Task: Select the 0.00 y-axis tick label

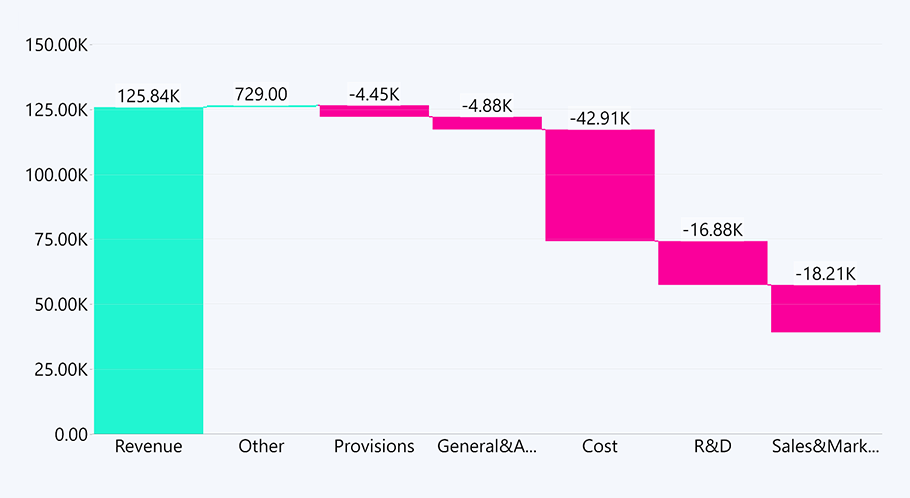Action: (71, 434)
